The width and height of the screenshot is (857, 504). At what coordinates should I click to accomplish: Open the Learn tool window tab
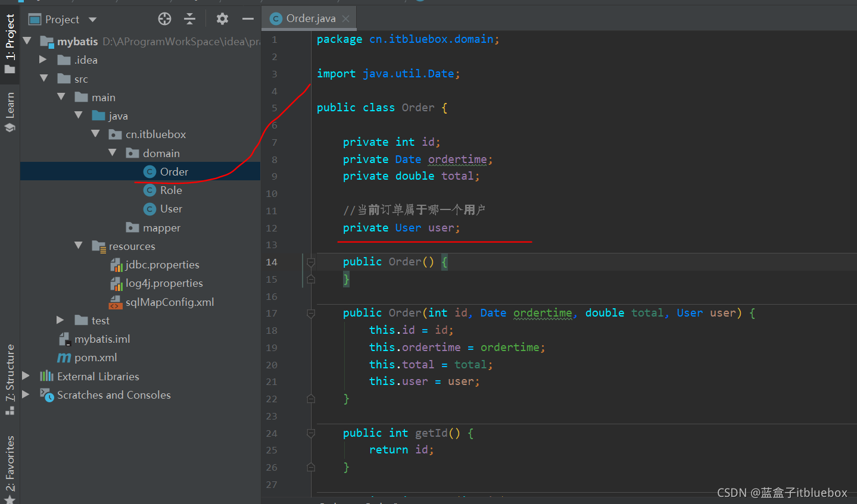pyautogui.click(x=10, y=112)
